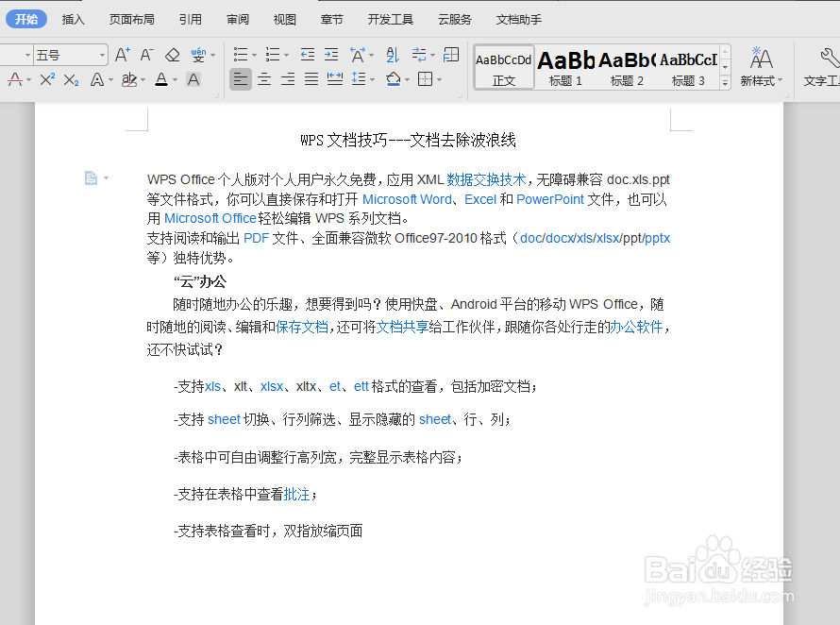Toggle character shading A button

[193, 80]
